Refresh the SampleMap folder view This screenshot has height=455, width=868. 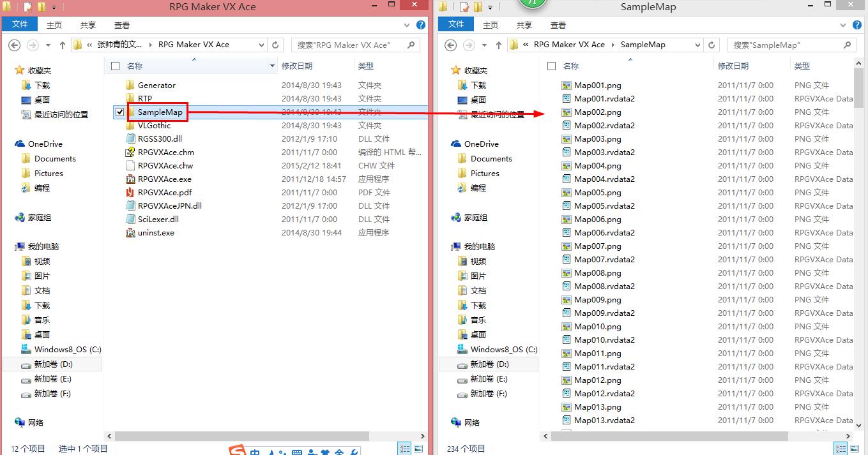[712, 45]
